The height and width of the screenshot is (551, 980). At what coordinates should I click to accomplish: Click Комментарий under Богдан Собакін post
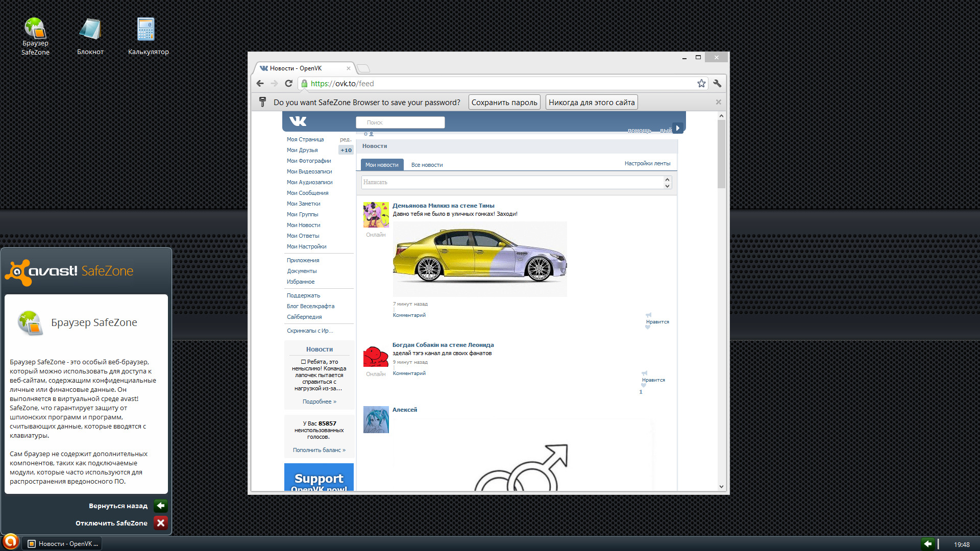pos(409,373)
